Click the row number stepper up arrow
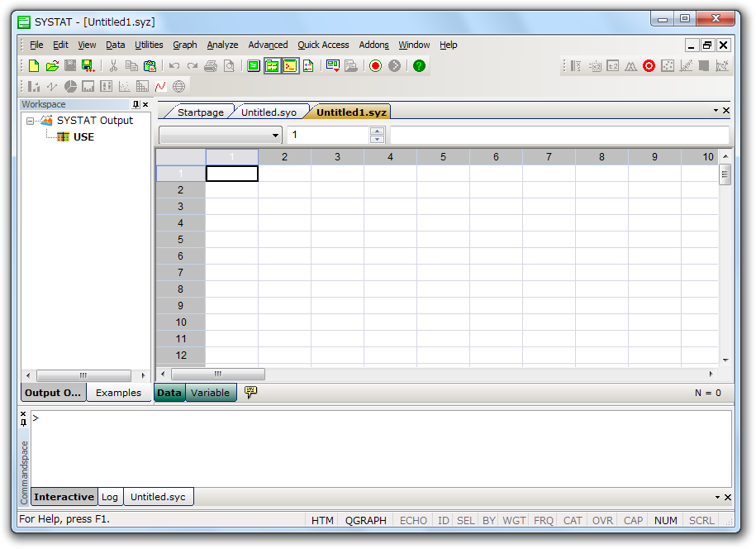 (x=377, y=131)
